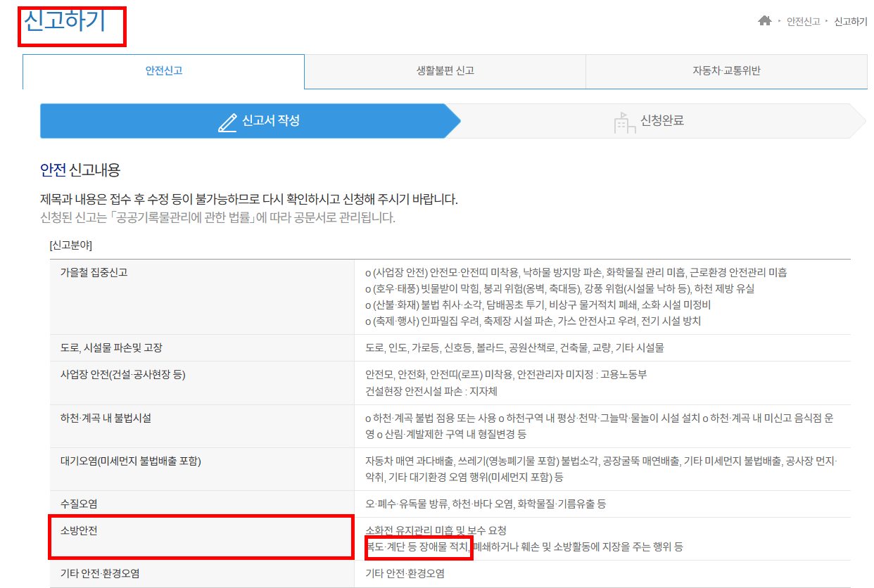
Task: Click the building icon beside 신청완료
Action: tap(624, 122)
